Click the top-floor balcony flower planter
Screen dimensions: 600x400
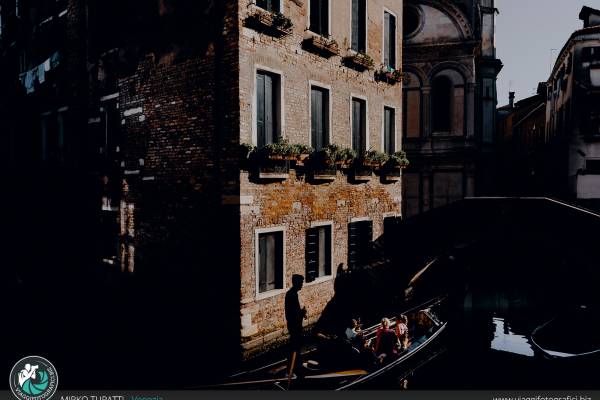268,20
